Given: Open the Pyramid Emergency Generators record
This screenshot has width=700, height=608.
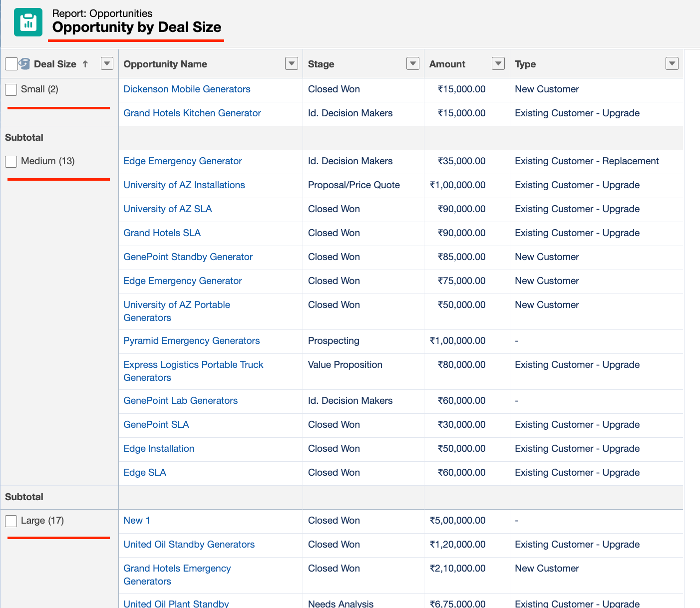Looking at the screenshot, I should [x=192, y=341].
